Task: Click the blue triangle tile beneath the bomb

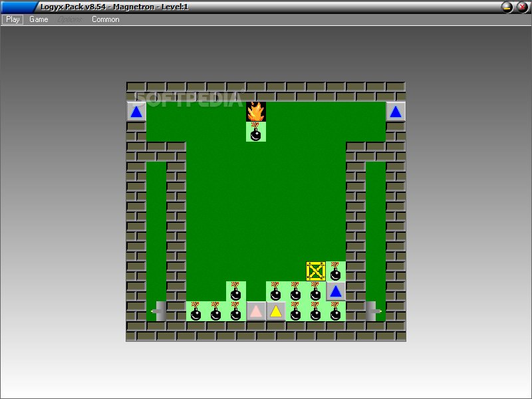Action: (336, 291)
